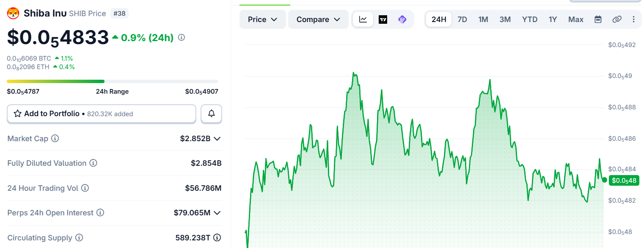
Task: Click info icon beside 589.238T supply value
Action: (x=217, y=238)
